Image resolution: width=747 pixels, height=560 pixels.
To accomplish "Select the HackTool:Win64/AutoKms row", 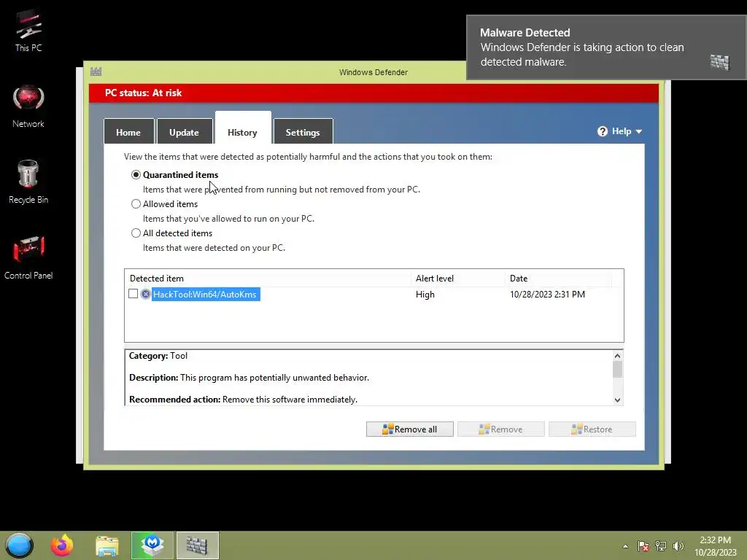I will (374, 295).
